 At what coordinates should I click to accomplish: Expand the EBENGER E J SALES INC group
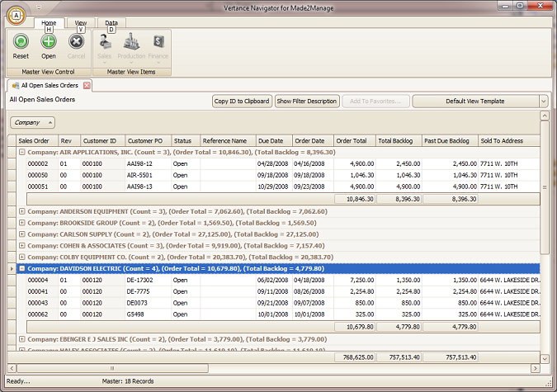point(22,339)
